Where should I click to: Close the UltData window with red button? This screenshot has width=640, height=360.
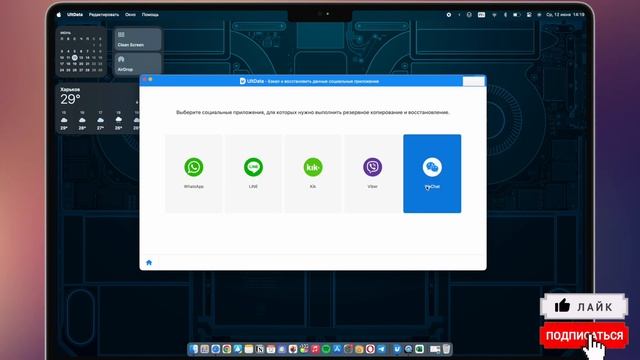coord(144,79)
